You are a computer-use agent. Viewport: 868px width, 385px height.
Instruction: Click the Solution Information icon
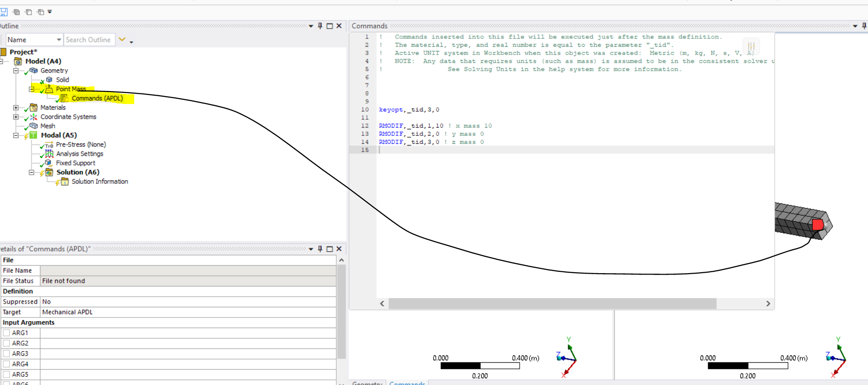click(x=65, y=182)
